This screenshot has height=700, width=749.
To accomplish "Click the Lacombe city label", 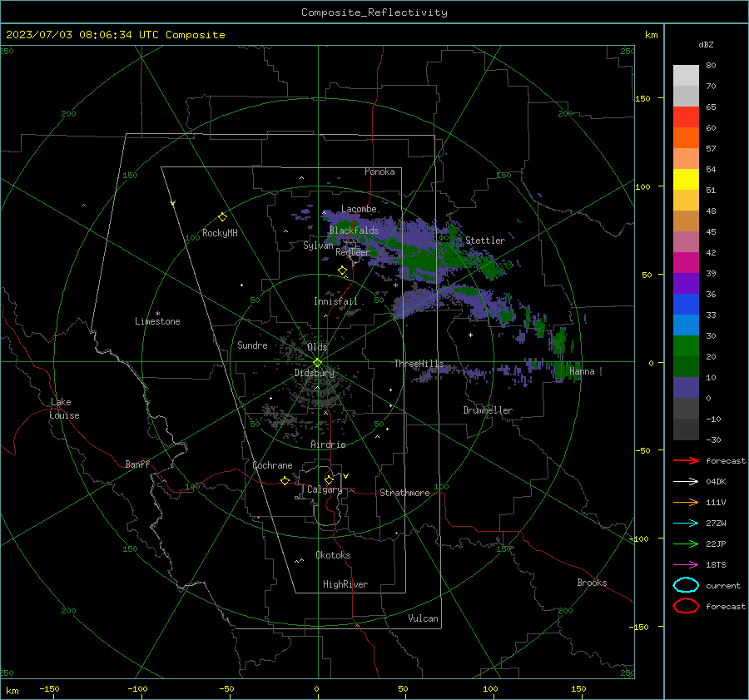I will coord(359,209).
